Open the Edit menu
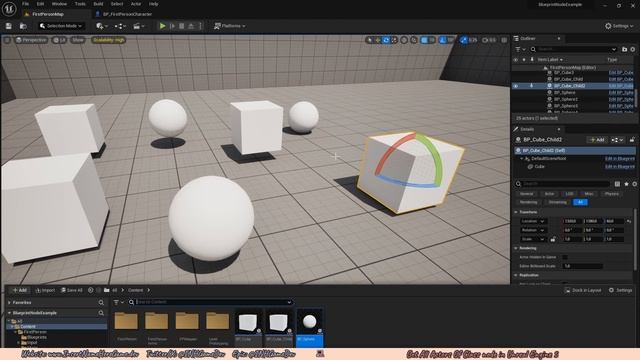 tap(40, 4)
